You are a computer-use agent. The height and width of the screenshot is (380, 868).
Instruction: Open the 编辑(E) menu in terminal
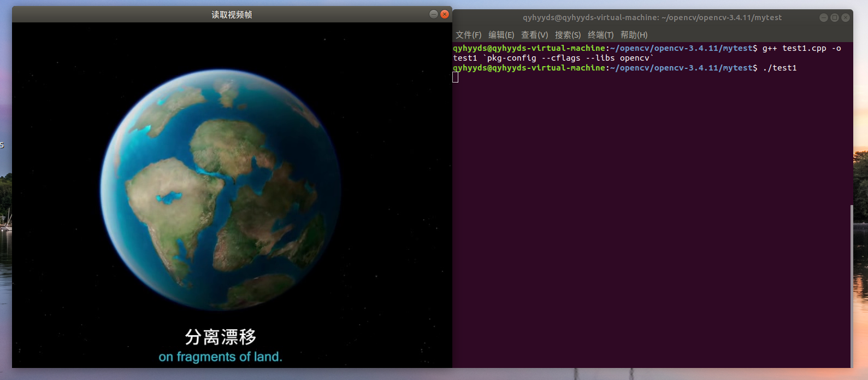pos(501,35)
